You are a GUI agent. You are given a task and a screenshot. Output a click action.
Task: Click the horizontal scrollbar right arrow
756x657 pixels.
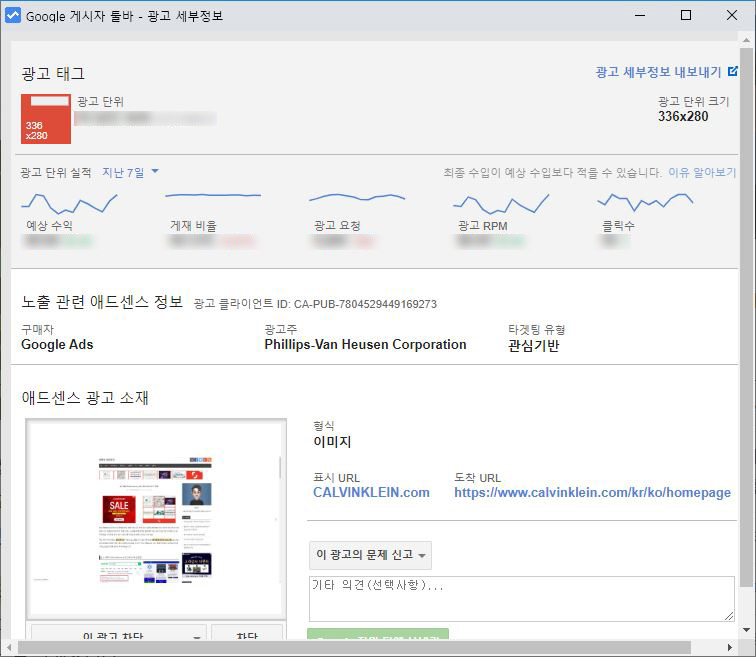pos(730,647)
